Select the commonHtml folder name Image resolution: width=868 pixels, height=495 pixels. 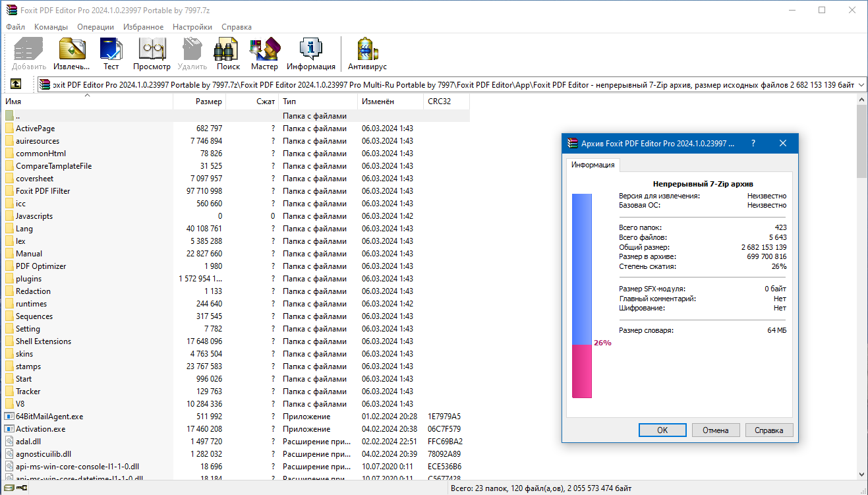[x=41, y=154]
